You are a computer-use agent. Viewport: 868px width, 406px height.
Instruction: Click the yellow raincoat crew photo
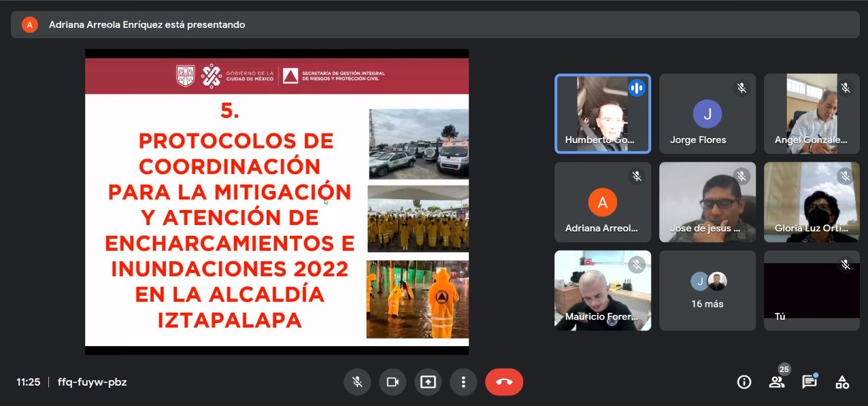tap(418, 219)
